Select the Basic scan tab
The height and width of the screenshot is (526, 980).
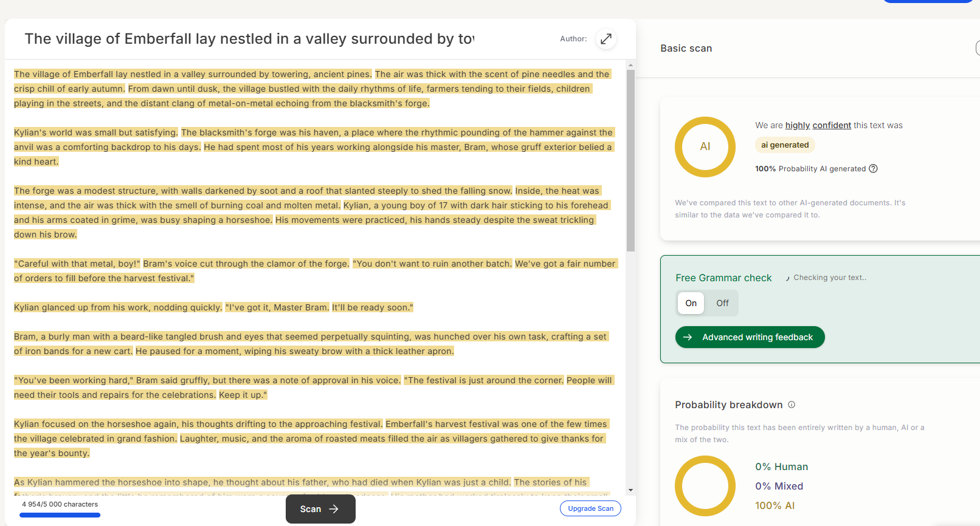click(686, 49)
